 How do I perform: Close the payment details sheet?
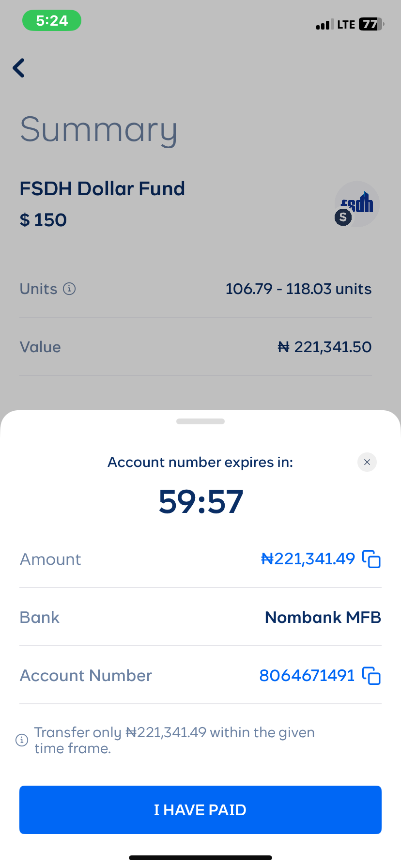pyautogui.click(x=367, y=462)
